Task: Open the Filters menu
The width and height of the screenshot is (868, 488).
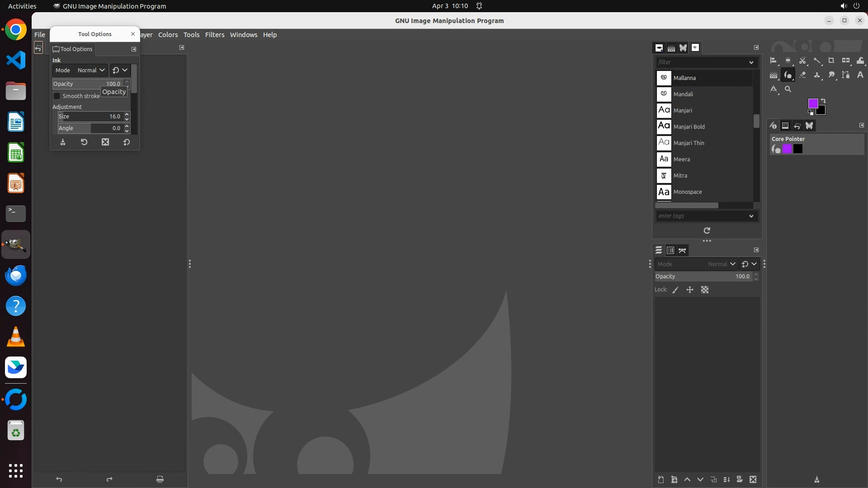Action: coord(214,35)
